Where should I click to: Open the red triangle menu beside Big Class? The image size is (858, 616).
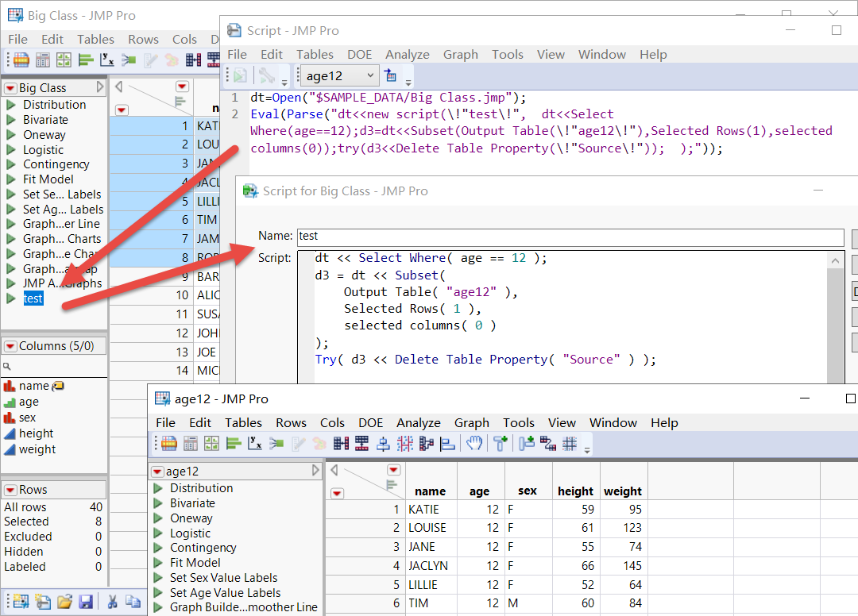click(11, 88)
